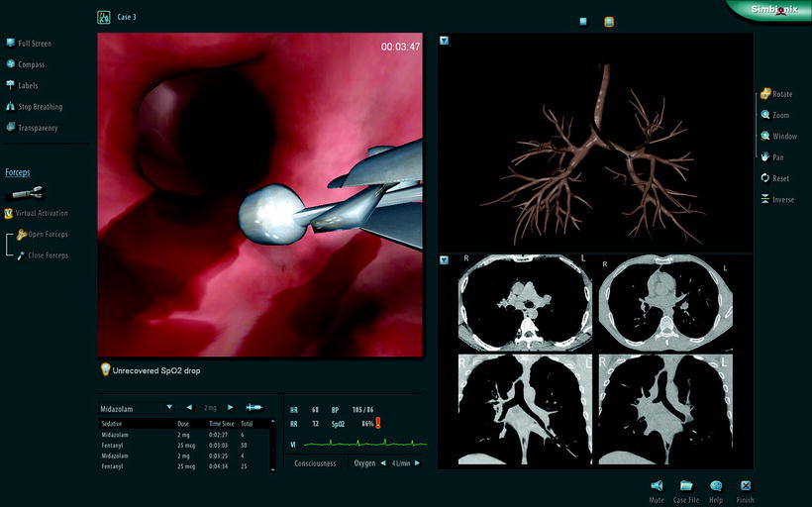Switch to single-pane layout view
The width and height of the screenshot is (812, 507).
[x=583, y=20]
